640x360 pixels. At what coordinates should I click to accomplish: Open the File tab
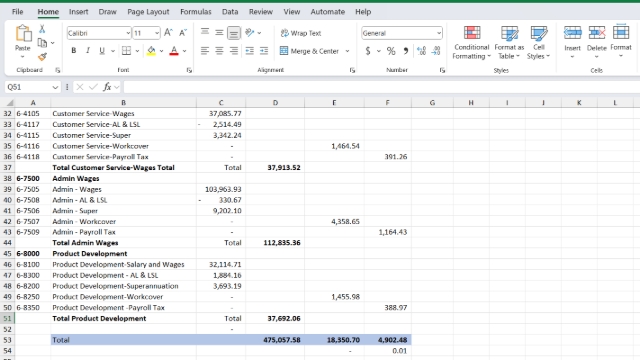17,12
